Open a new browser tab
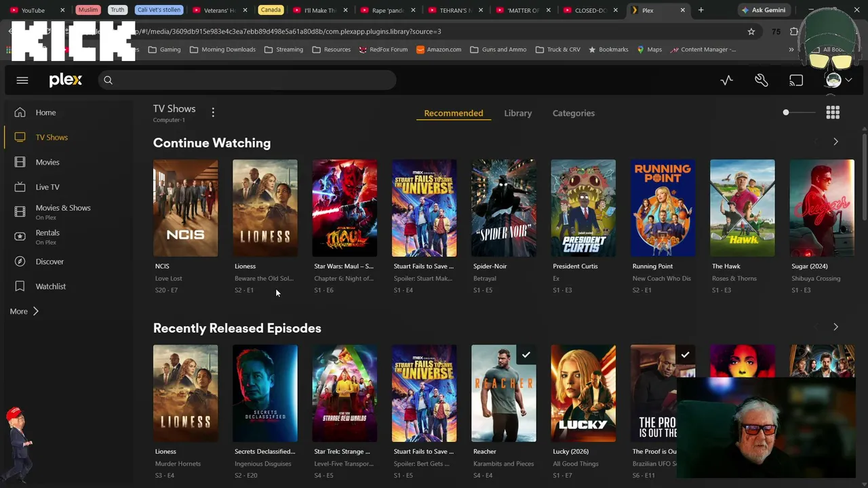 tap(701, 10)
